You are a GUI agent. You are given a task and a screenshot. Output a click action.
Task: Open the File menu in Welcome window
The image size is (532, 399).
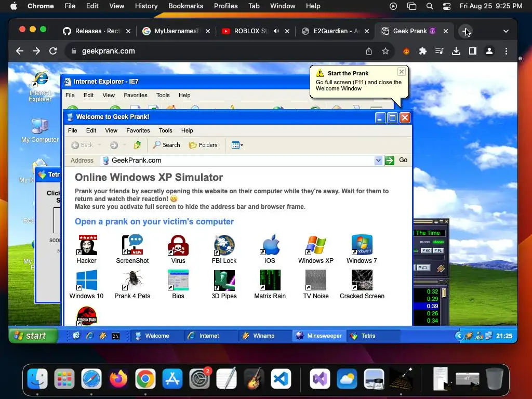pos(73,130)
